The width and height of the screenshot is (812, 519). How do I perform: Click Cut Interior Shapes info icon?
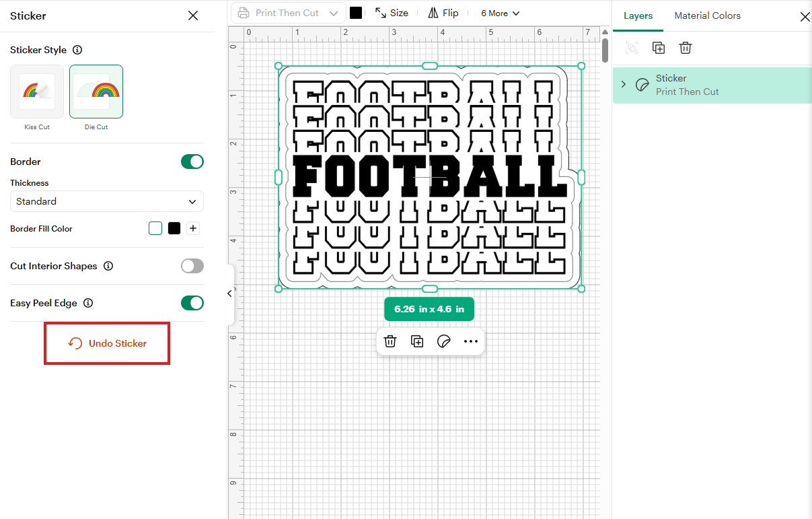pos(108,266)
